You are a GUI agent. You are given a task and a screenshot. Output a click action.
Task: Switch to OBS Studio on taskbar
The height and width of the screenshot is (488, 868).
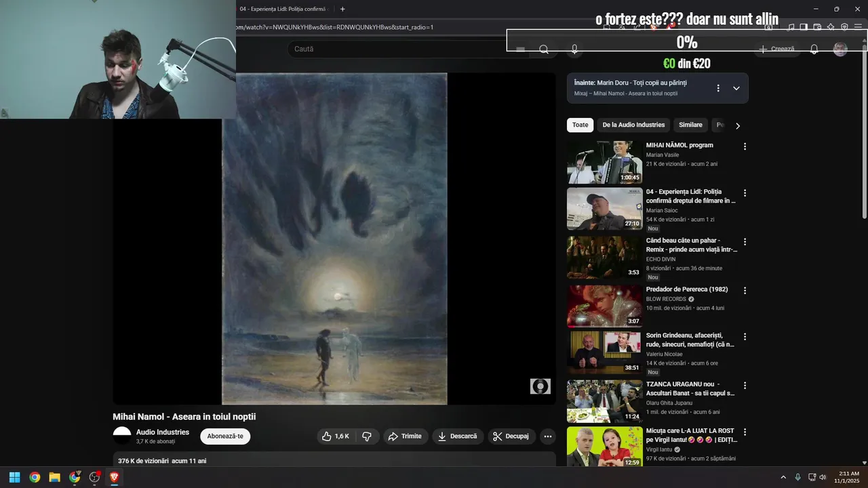[x=94, y=477]
